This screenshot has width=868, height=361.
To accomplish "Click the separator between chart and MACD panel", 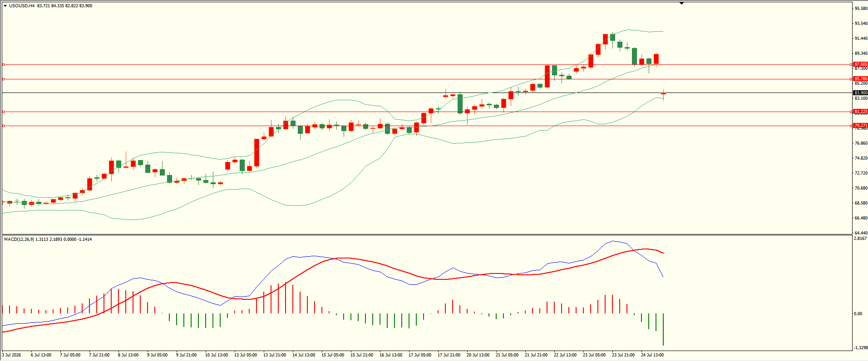I will click(x=427, y=234).
